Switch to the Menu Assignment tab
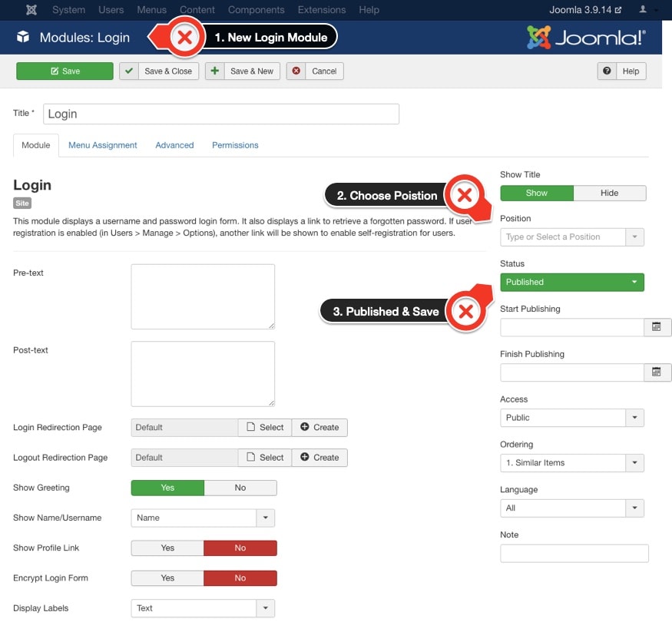672x632 pixels. pyautogui.click(x=102, y=144)
